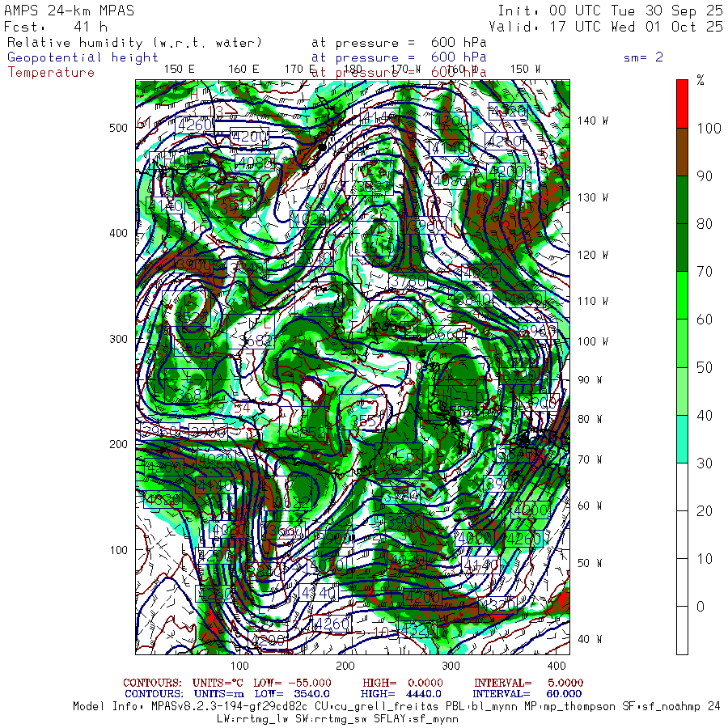This screenshot has height=728, width=728.
Task: Click the temperature contour "INTERVAL= 5.0000" text
Action: click(527, 684)
